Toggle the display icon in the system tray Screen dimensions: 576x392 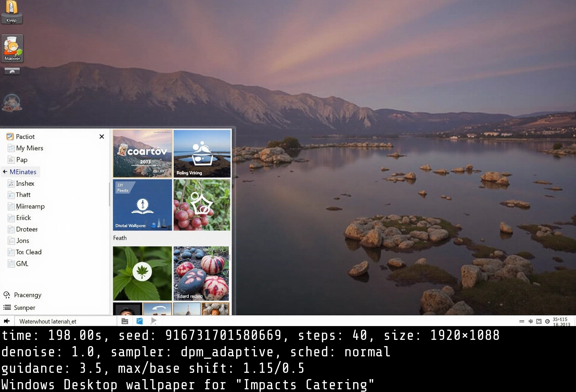pyautogui.click(x=539, y=321)
